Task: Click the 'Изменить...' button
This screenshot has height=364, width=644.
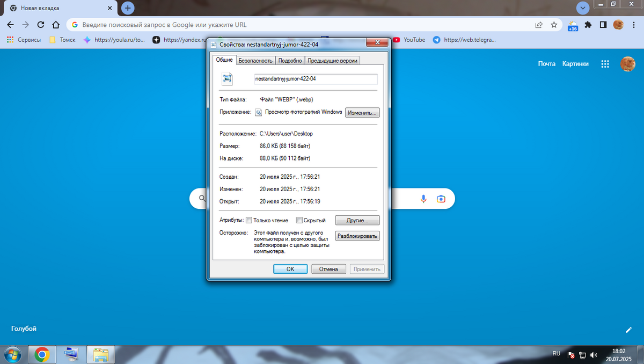Action: coord(362,113)
